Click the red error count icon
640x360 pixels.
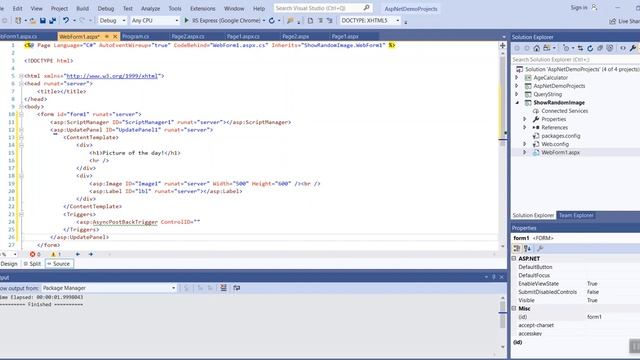point(32,254)
